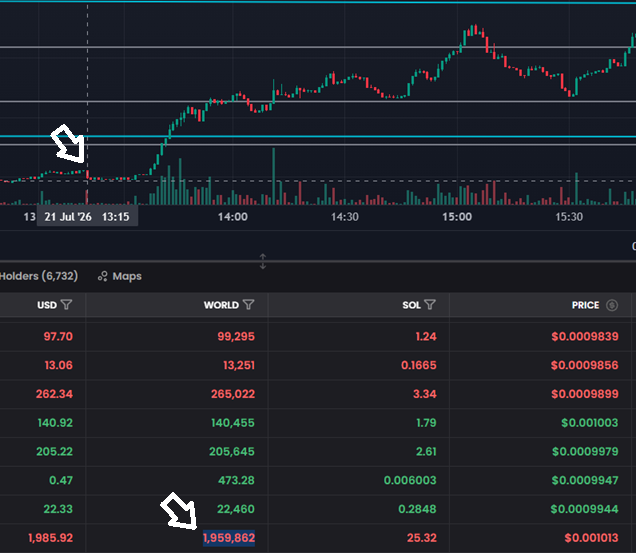Click the PRICE column header
Viewport: 636px width, 553px height.
tap(585, 305)
